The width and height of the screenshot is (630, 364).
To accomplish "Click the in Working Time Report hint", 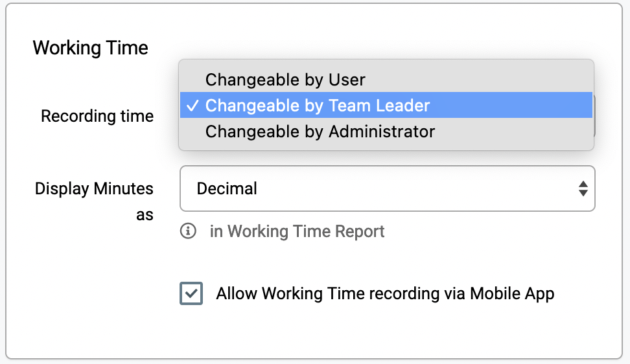I will pyautogui.click(x=297, y=232).
